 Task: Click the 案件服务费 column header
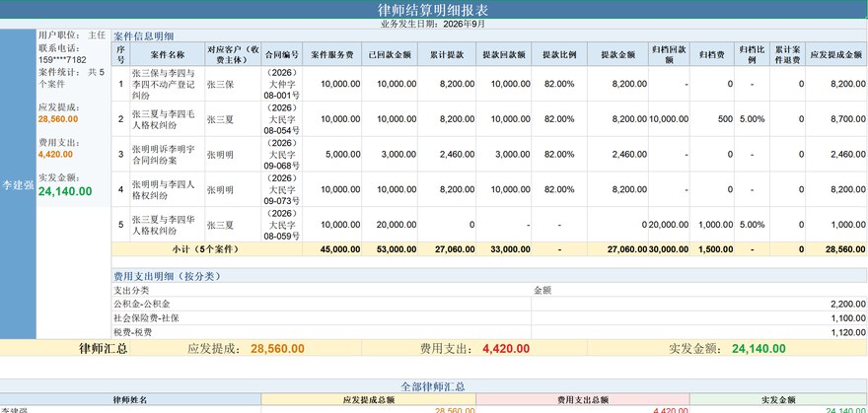coord(332,55)
